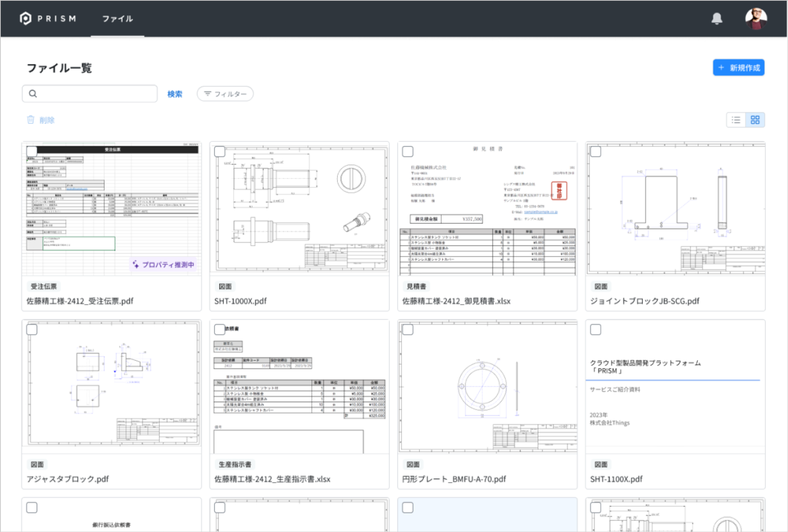Open the アジャスタブロック drawing thumbnail

(x=112, y=387)
